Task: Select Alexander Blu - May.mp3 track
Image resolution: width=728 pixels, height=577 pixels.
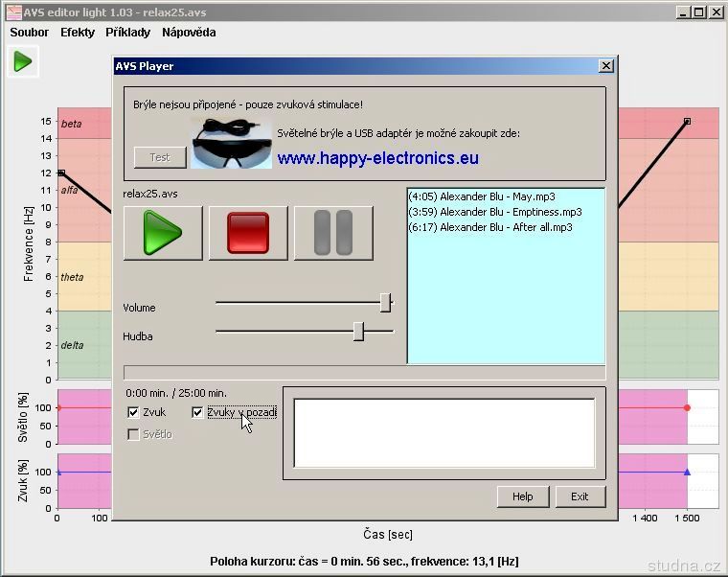Action: (x=482, y=196)
